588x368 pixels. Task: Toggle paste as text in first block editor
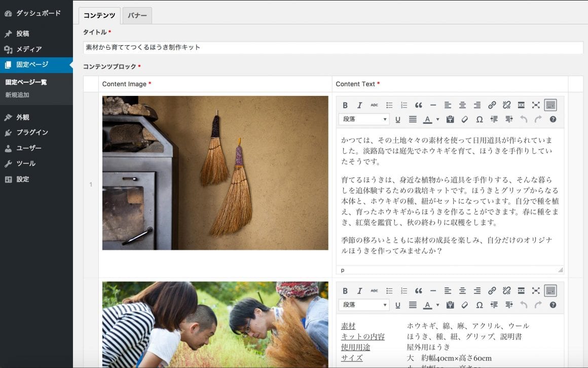click(x=450, y=119)
